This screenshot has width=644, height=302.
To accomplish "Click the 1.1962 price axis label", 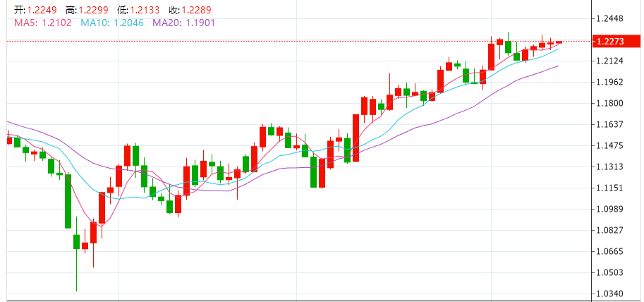I will point(611,82).
